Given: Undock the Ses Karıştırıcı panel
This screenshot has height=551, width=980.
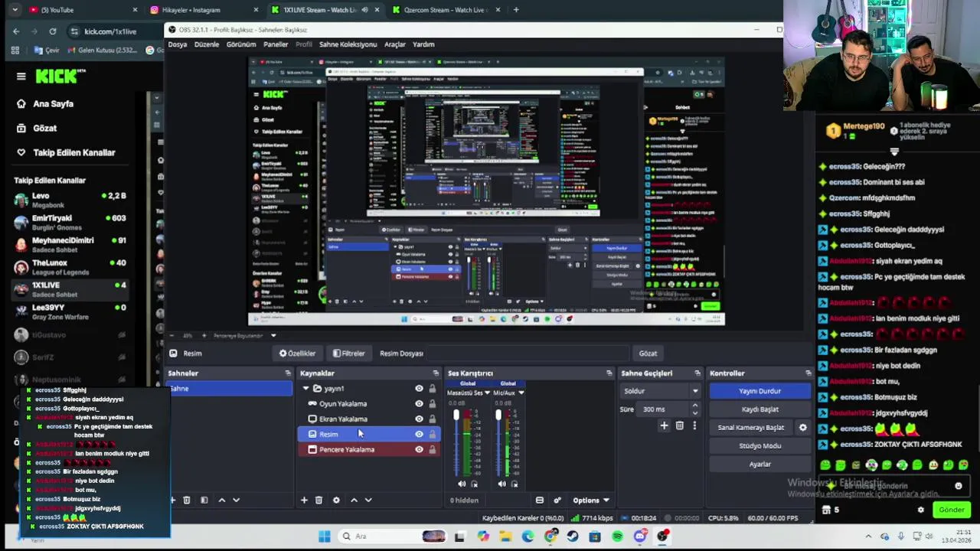Looking at the screenshot, I should [x=609, y=373].
